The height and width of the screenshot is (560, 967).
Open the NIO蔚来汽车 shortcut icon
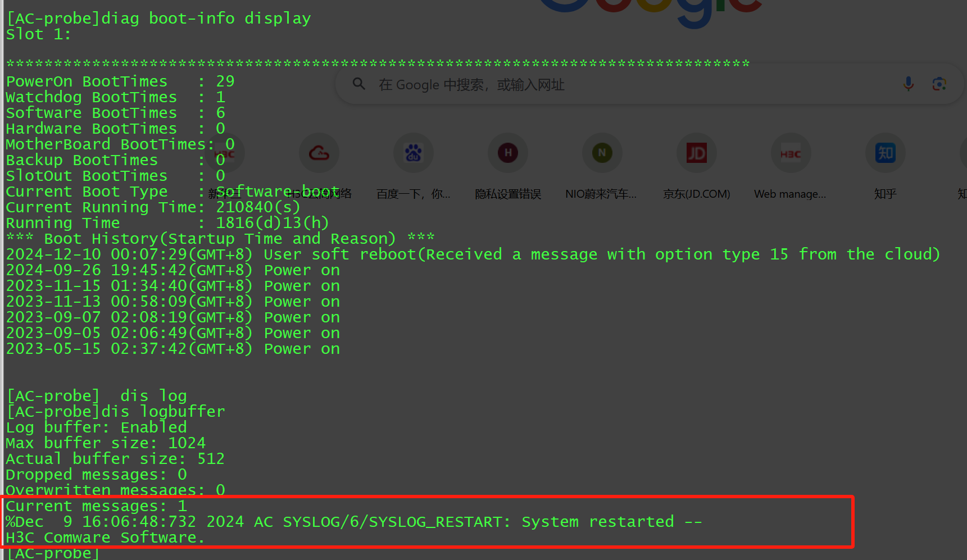pos(602,153)
